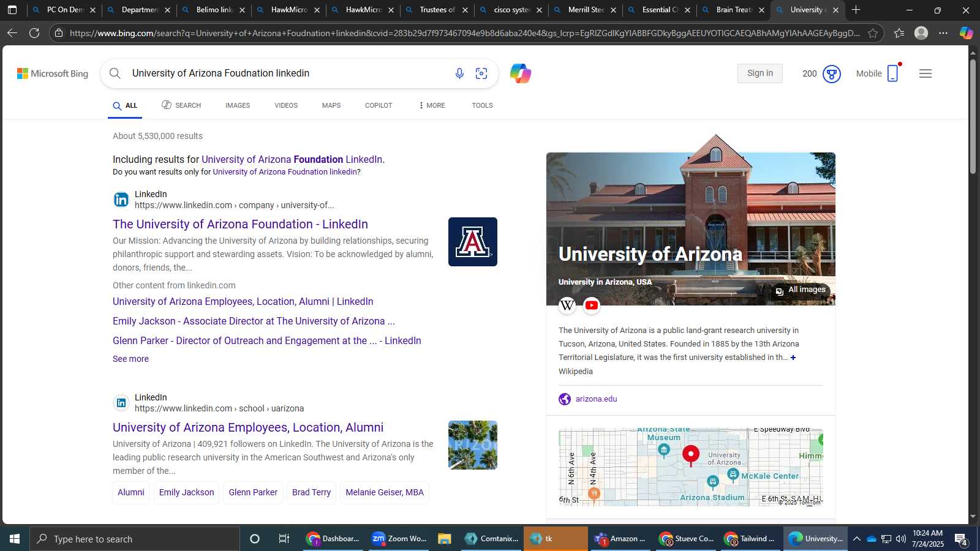Click the Brad Terry chip
Viewport: 980px width, 551px height.
[311, 492]
